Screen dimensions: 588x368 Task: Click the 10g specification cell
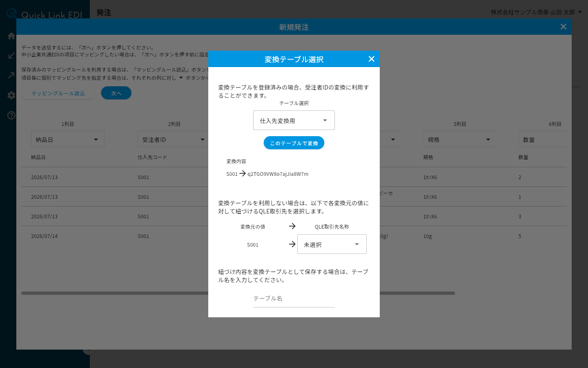(428, 236)
